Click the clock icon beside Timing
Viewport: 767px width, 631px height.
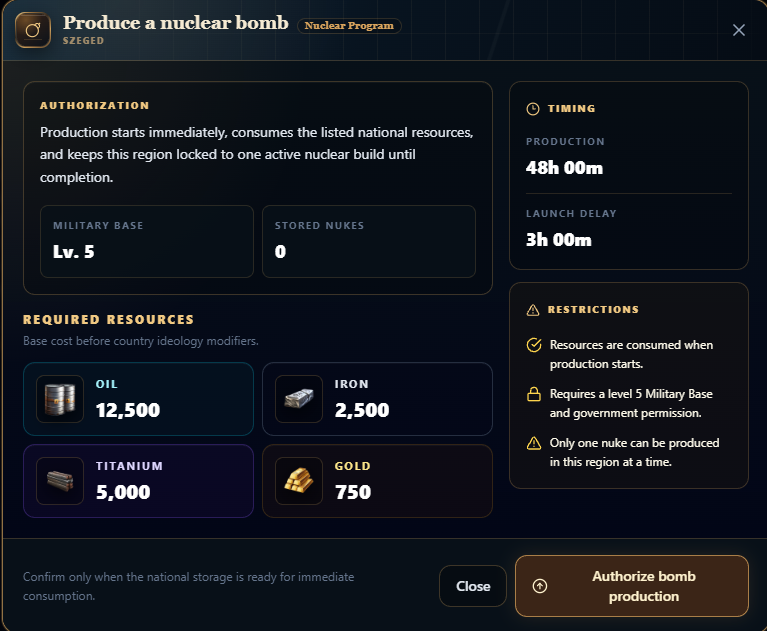[x=533, y=109]
